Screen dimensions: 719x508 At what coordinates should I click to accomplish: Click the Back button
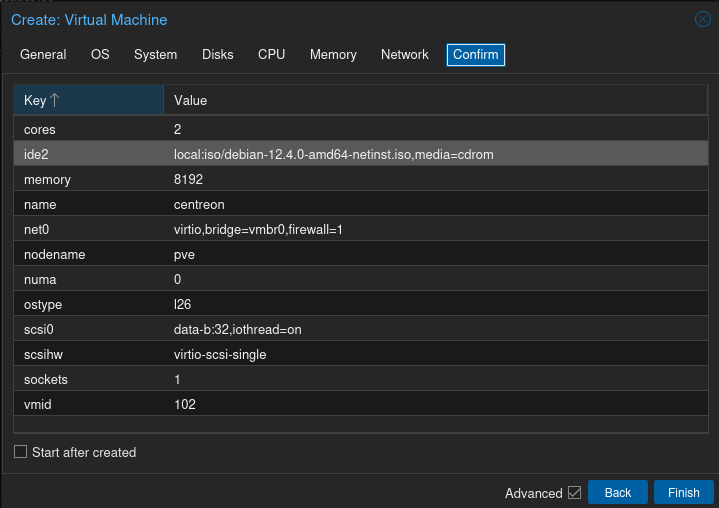617,493
